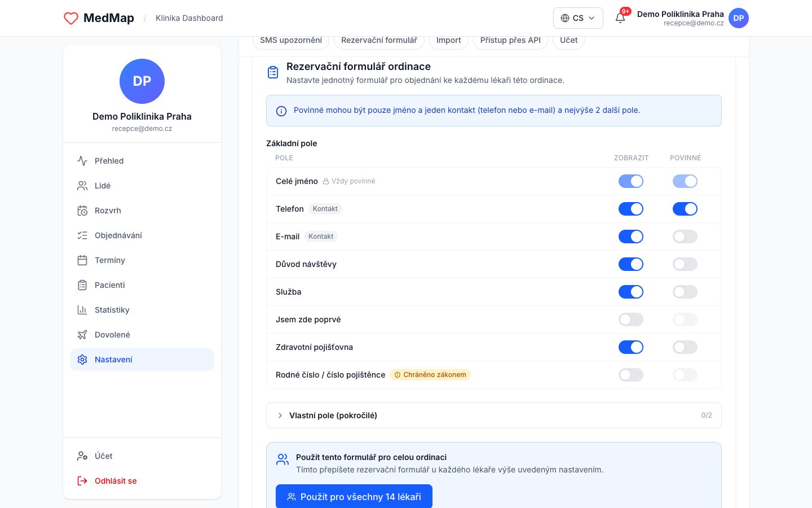Open the notifications bell
812x508 pixels.
(x=620, y=17)
